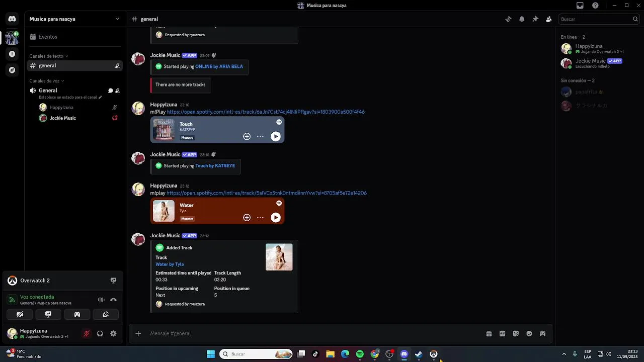Viewport: 644px width, 362px height.
Task: Select the General voice channel
Action: [x=48, y=90]
